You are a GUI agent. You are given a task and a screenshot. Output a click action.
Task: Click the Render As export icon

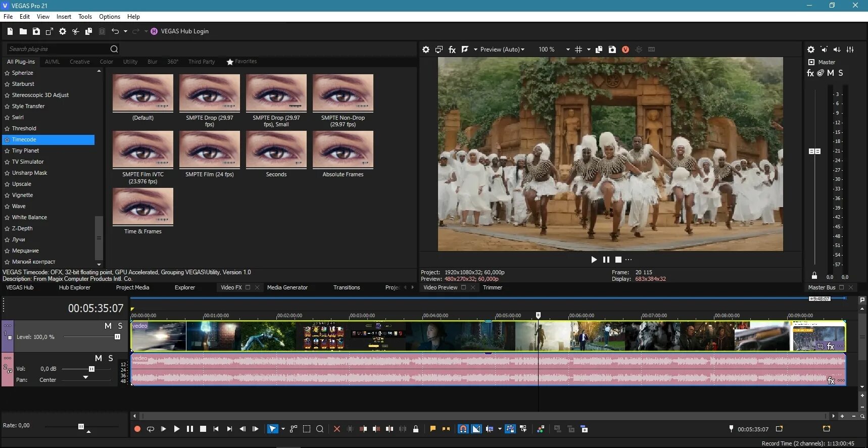(x=50, y=31)
